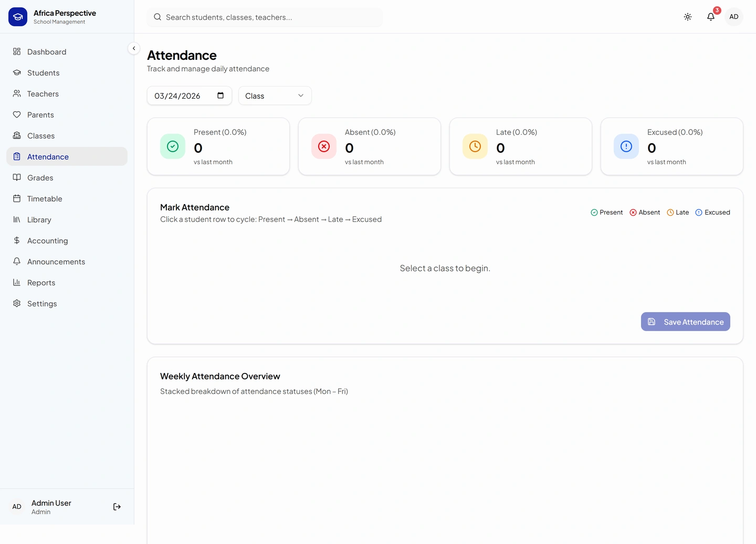The image size is (756, 544).
Task: Click the Attendance clipboard icon in sidebar
Action: point(17,156)
